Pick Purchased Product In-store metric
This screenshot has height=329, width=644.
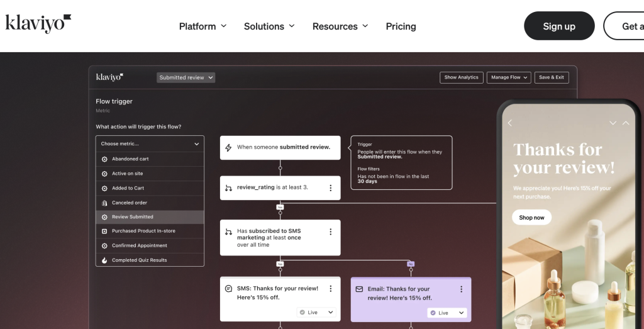pos(150,231)
